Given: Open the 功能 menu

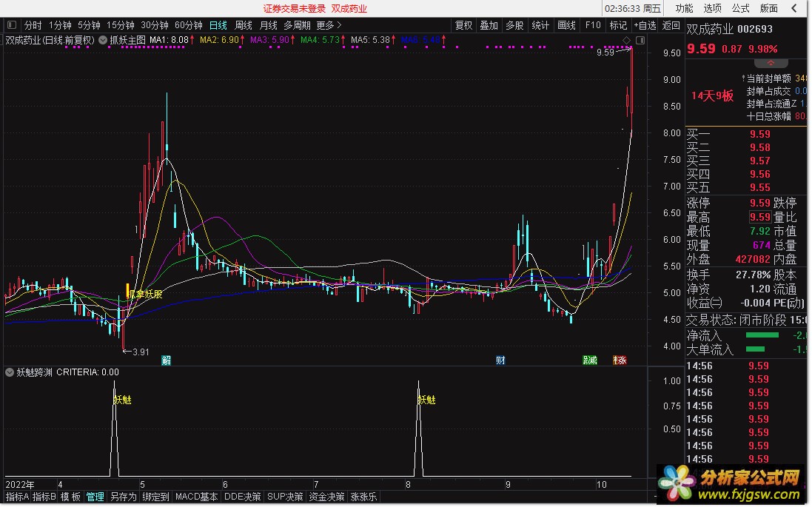Looking at the screenshot, I should click(x=683, y=8).
